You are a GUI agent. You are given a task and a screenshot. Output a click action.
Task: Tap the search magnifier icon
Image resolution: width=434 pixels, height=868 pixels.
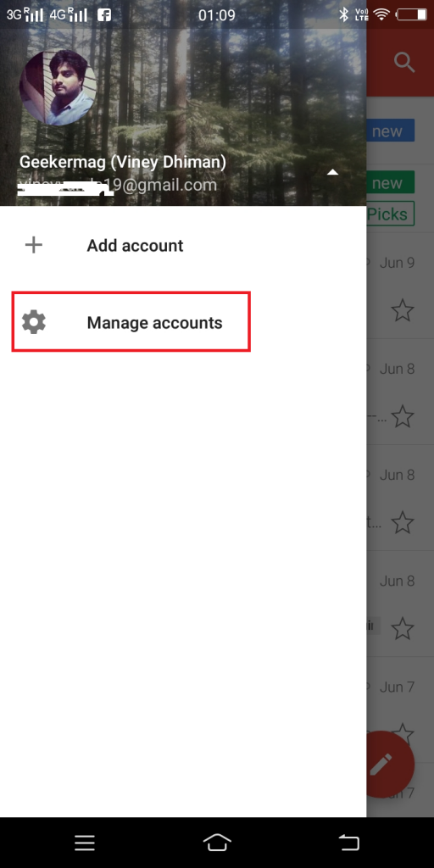pyautogui.click(x=404, y=63)
